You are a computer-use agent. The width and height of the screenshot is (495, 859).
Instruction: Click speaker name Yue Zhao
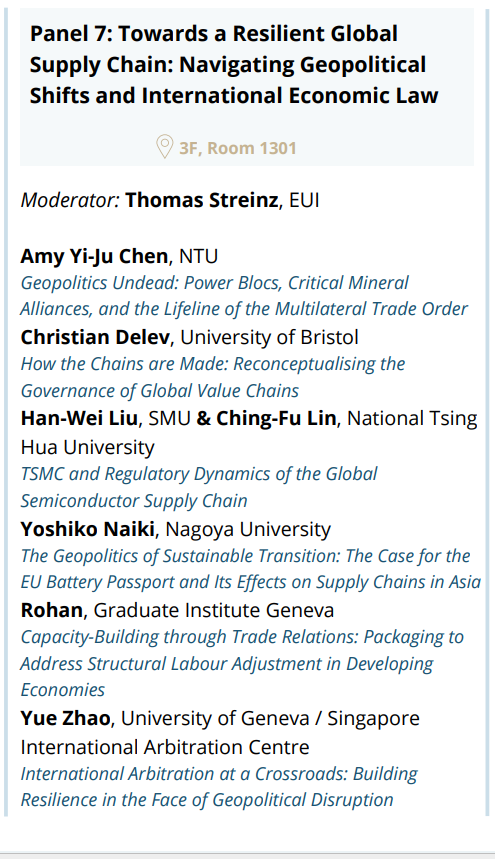[x=65, y=718]
